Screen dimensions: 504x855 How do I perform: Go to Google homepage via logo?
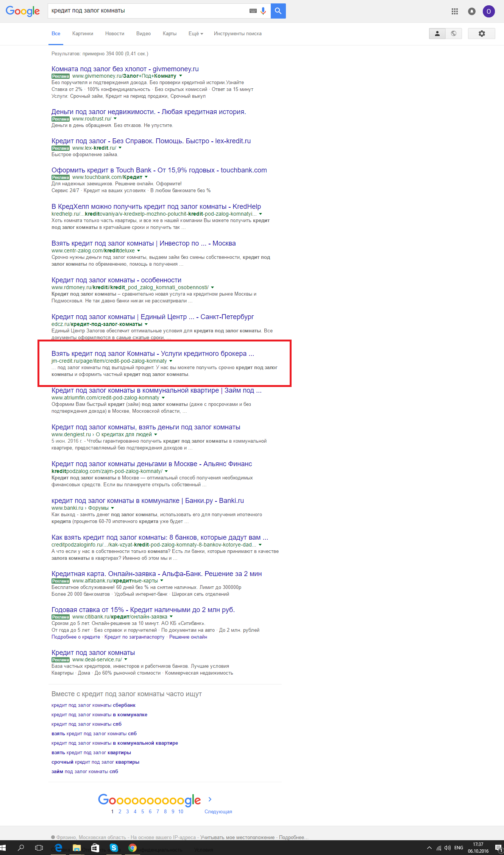point(23,11)
